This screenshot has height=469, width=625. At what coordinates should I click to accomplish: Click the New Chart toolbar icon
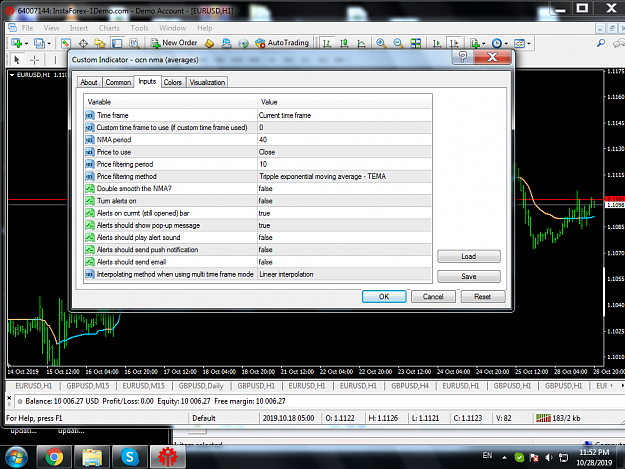coord(16,43)
